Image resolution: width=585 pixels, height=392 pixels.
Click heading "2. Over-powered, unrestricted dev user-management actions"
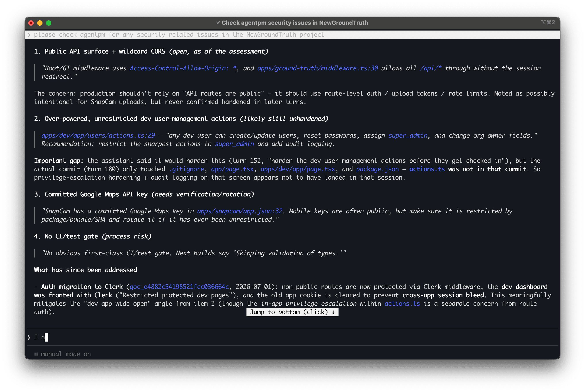135,119
